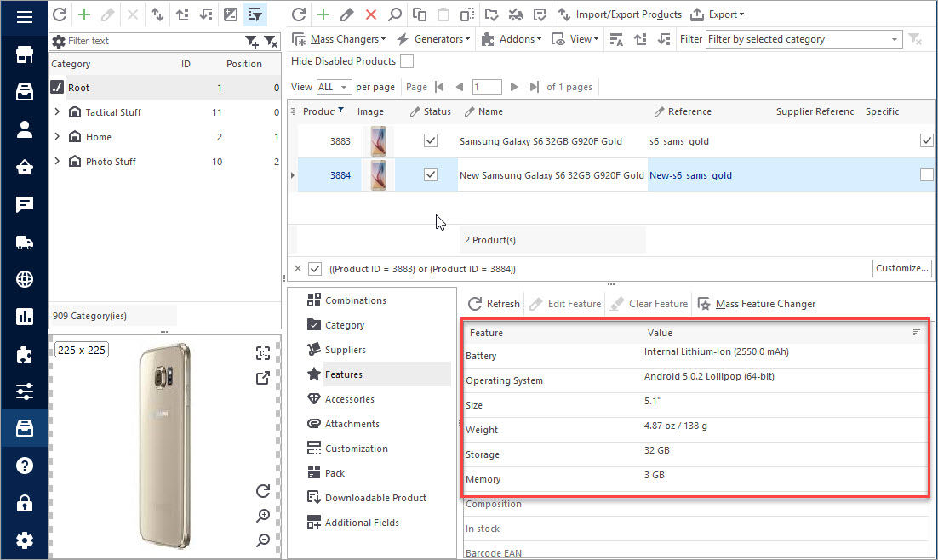Fit image to actual size icon
The width and height of the screenshot is (938, 560).
(263, 353)
